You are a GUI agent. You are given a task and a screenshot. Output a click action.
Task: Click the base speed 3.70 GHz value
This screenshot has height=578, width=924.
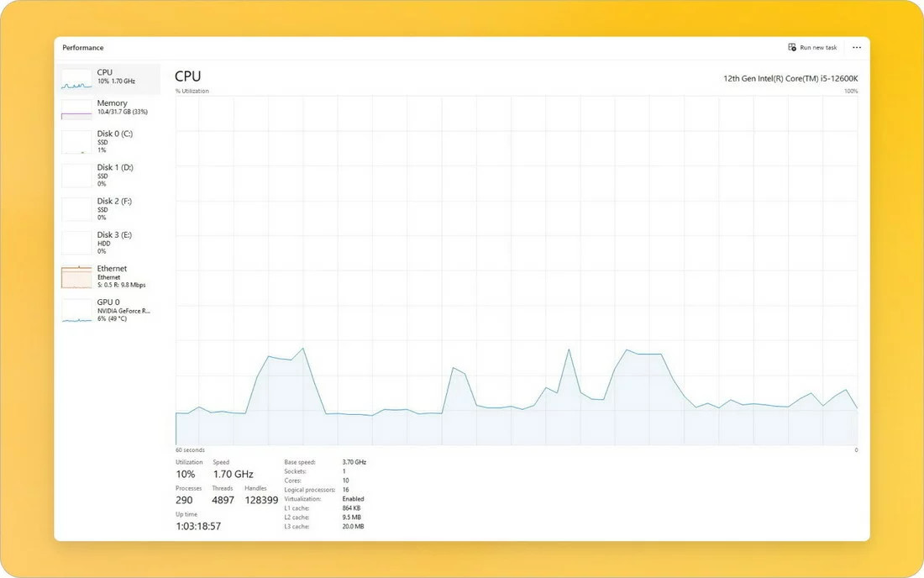[354, 462]
